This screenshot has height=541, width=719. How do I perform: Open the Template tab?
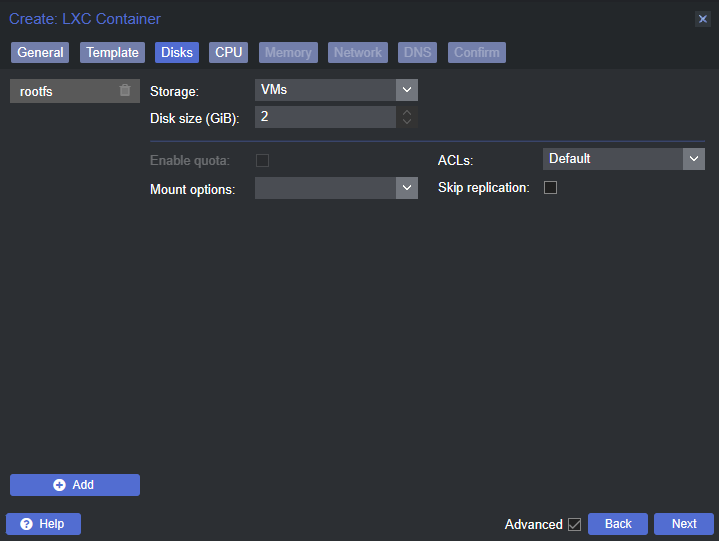[112, 52]
